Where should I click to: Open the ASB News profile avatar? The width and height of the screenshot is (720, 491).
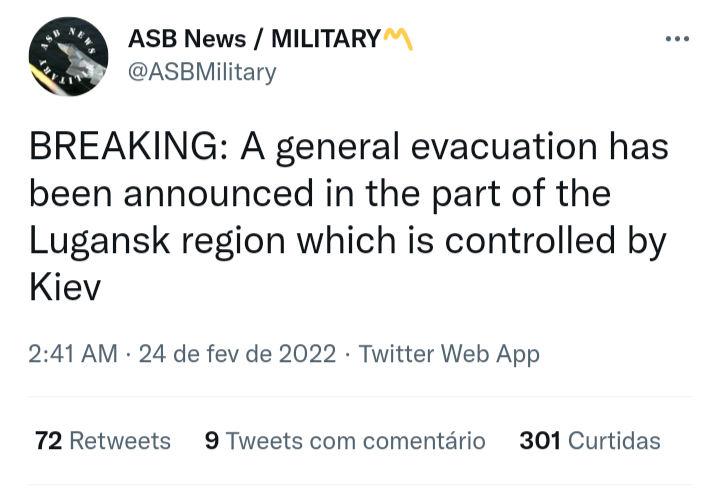(68, 56)
